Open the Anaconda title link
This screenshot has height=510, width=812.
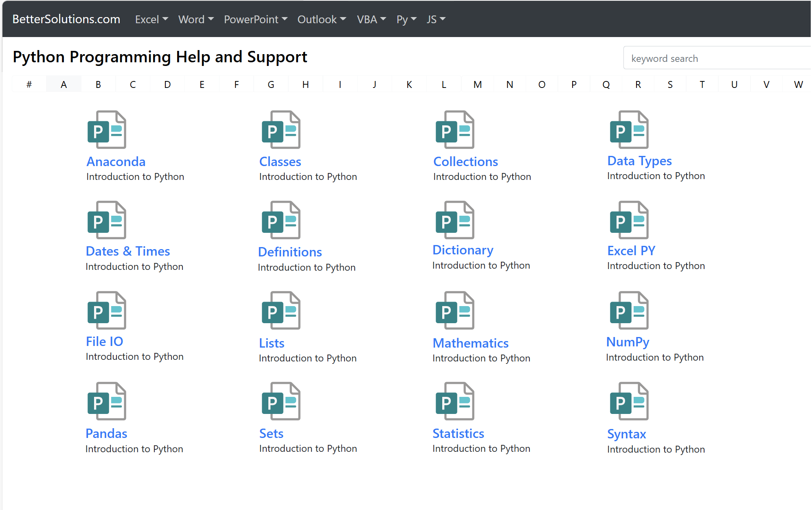[116, 162]
